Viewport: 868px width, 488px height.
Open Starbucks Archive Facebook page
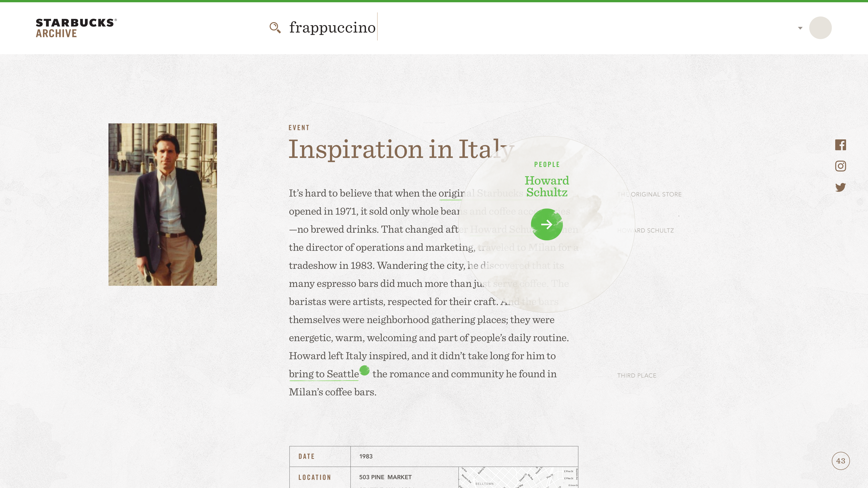point(840,145)
